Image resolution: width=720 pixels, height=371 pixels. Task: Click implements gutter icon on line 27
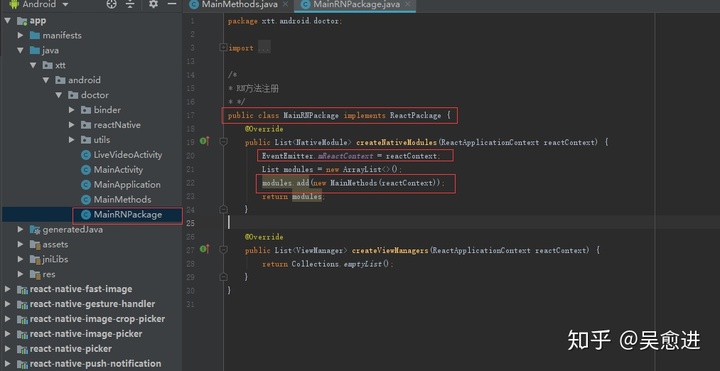click(x=205, y=249)
